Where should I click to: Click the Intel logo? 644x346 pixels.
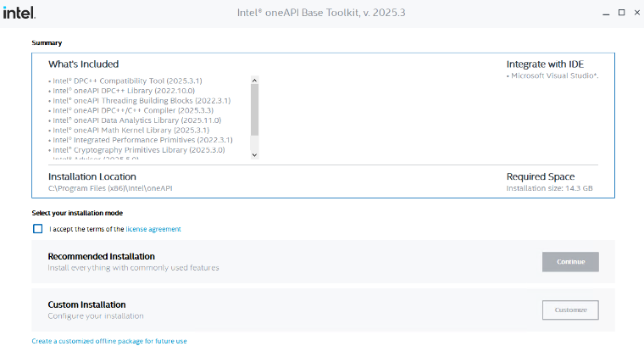point(19,13)
